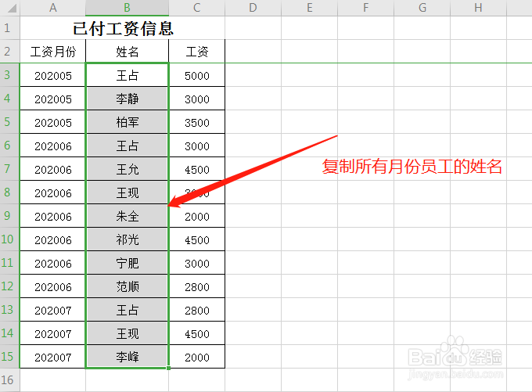Select column B header
This screenshot has width=532, height=392.
[127, 8]
